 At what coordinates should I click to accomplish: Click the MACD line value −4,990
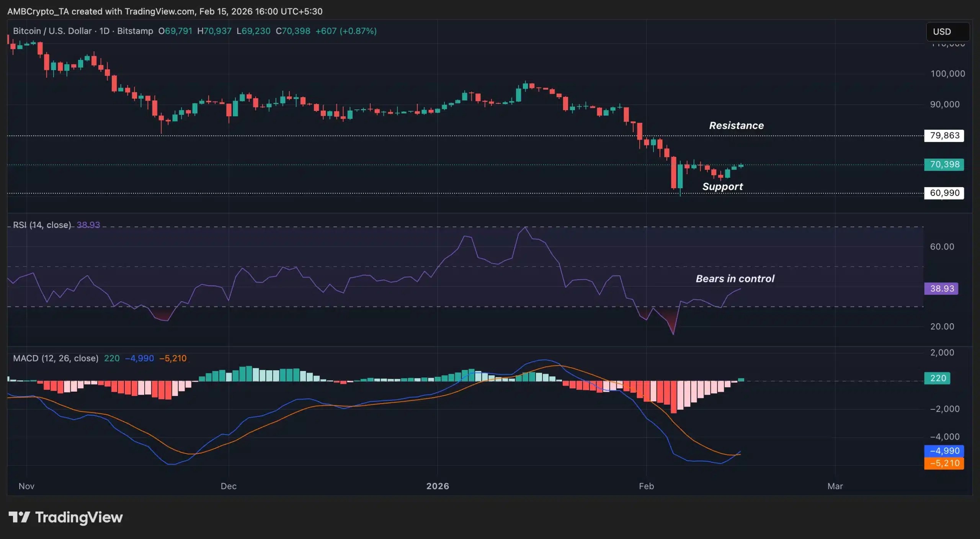click(944, 450)
